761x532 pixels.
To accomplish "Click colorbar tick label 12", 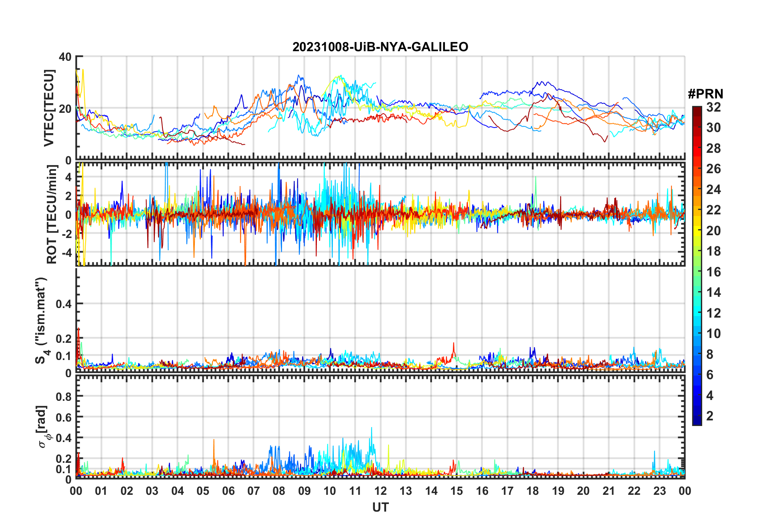I will pos(713,313).
